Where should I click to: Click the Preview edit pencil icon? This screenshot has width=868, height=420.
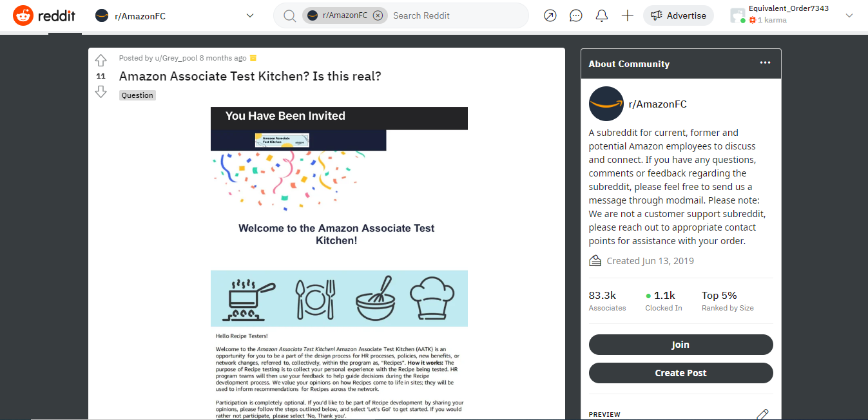tap(763, 414)
